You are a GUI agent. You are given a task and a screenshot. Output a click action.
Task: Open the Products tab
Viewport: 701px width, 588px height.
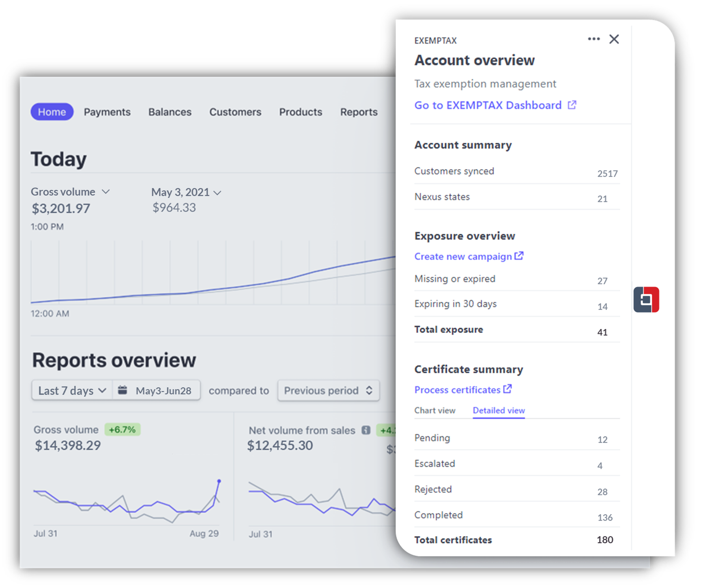point(301,112)
